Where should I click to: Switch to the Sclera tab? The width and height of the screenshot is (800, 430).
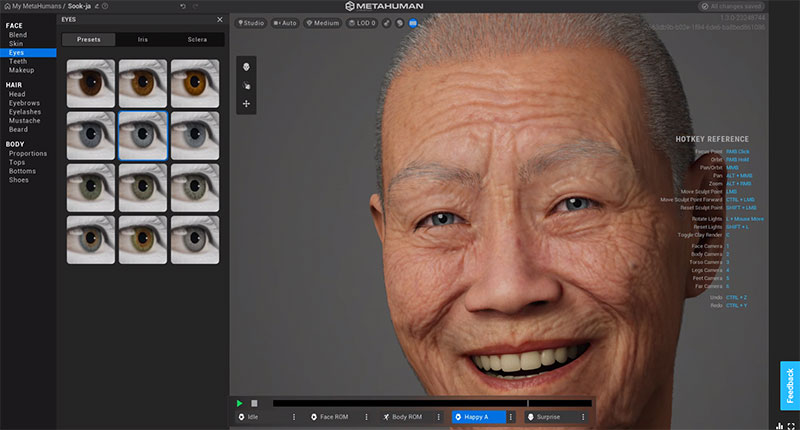tap(197, 39)
